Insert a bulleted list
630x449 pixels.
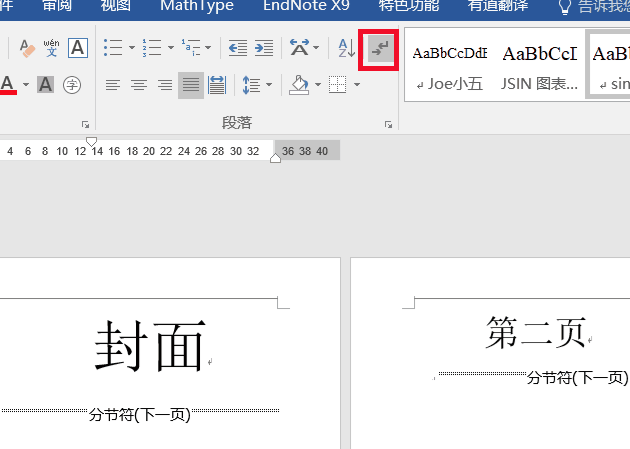click(113, 48)
